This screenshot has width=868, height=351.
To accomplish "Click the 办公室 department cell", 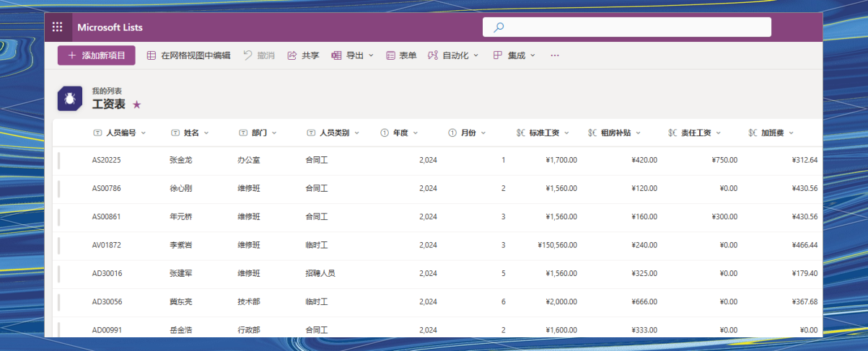I will point(249,160).
